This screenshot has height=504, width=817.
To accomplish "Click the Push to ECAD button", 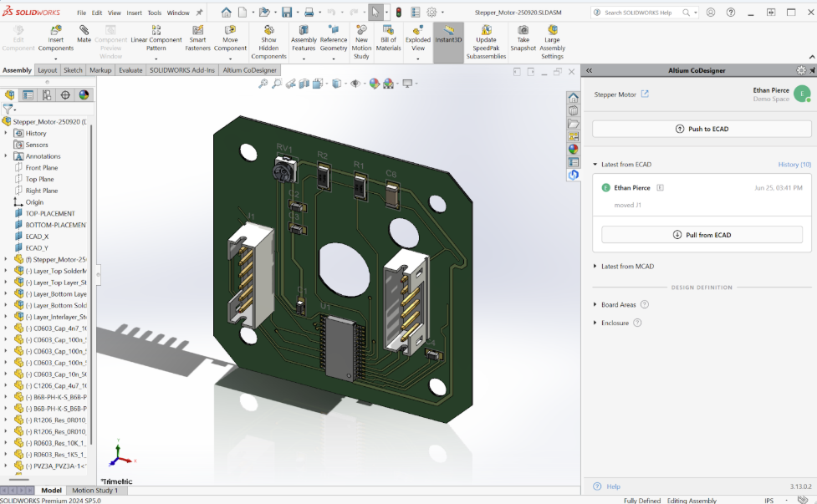I will pos(702,130).
